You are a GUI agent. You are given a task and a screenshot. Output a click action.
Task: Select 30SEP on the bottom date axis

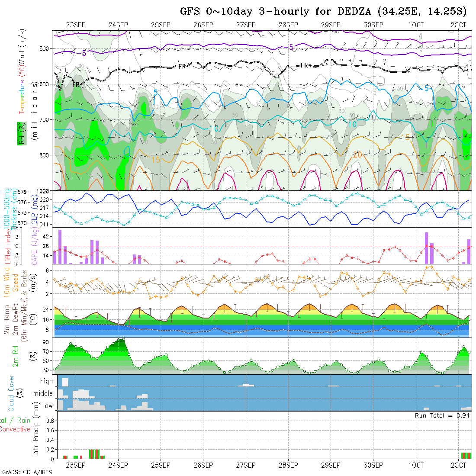373,465
